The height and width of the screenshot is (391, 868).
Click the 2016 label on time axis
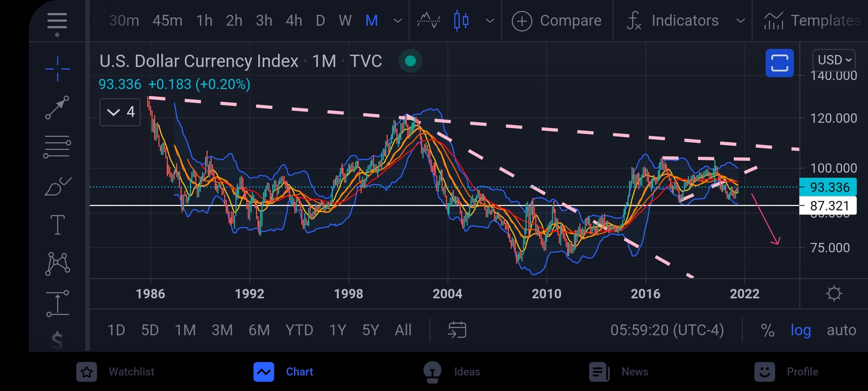coord(645,294)
